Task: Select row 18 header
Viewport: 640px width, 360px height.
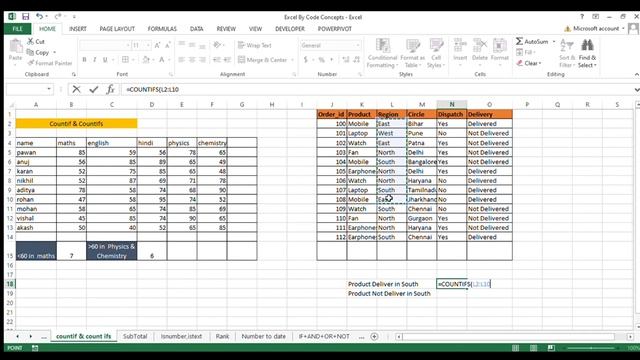Action: point(10,284)
